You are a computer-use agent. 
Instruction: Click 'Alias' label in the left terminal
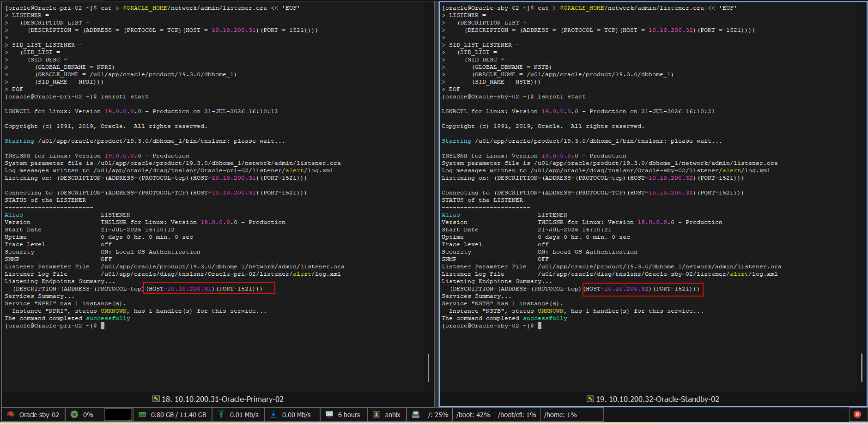coord(14,215)
